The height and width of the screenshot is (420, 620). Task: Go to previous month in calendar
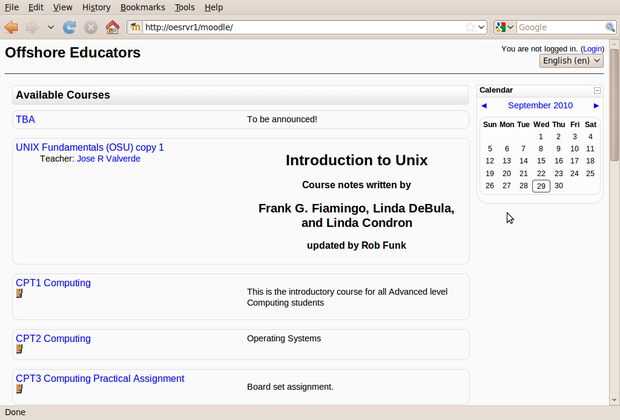coord(484,106)
